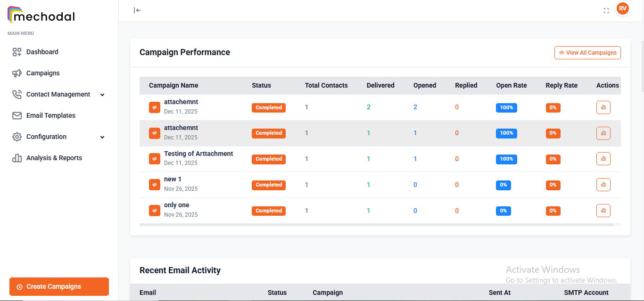Open actions chart icon on first attachemnt row
The height and width of the screenshot is (301, 644).
(603, 107)
